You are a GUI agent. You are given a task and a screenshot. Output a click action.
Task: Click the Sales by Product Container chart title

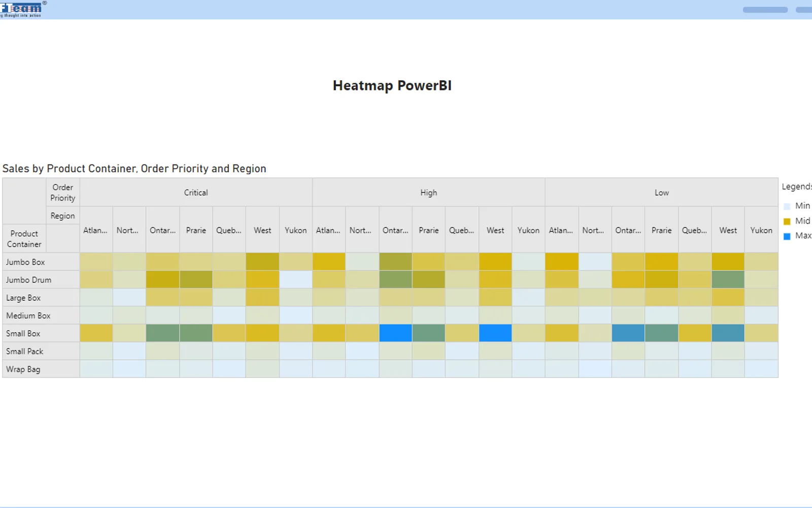[134, 169]
